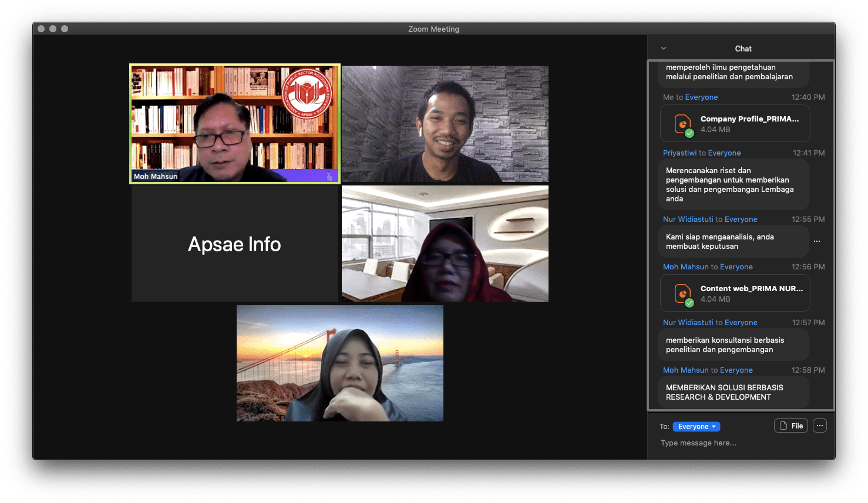Click the 'memperoleh ilmu pengetahuan' message

pyautogui.click(x=734, y=73)
